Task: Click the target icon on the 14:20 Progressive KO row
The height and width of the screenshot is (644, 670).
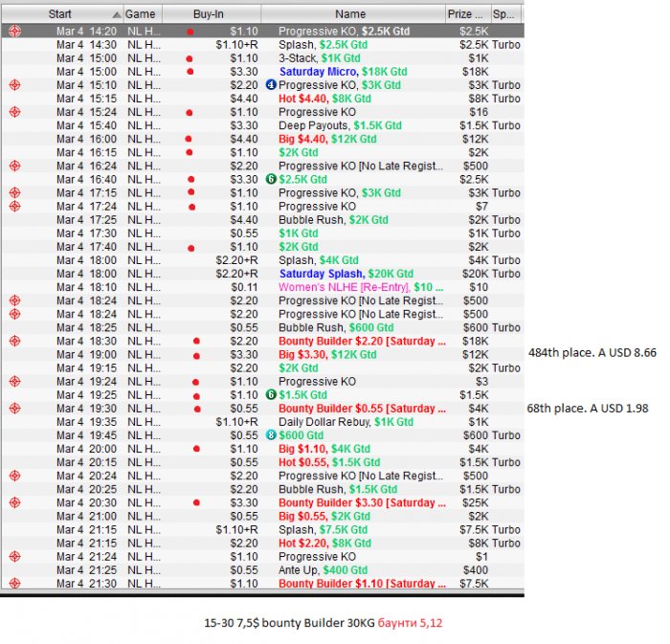Action: pyautogui.click(x=15, y=32)
